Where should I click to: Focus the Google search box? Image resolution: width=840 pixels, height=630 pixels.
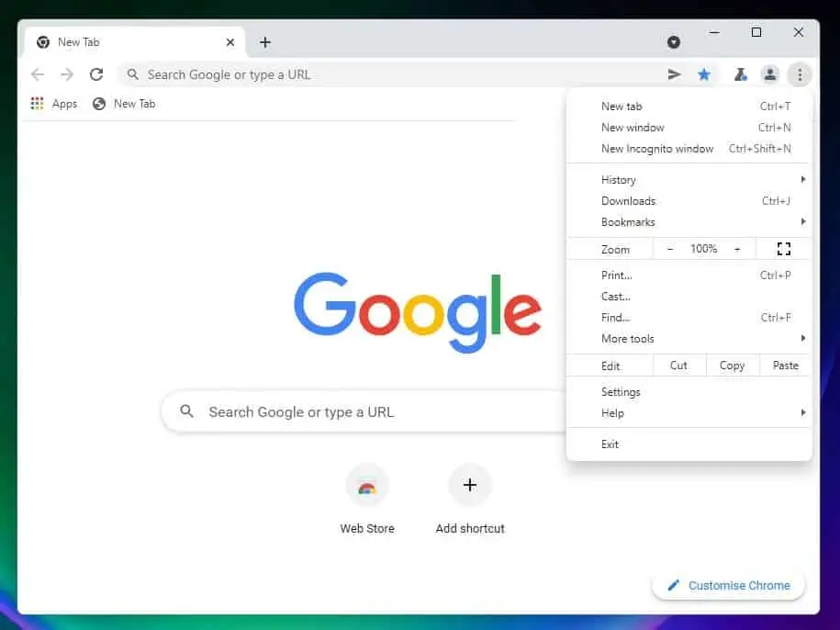(364, 411)
